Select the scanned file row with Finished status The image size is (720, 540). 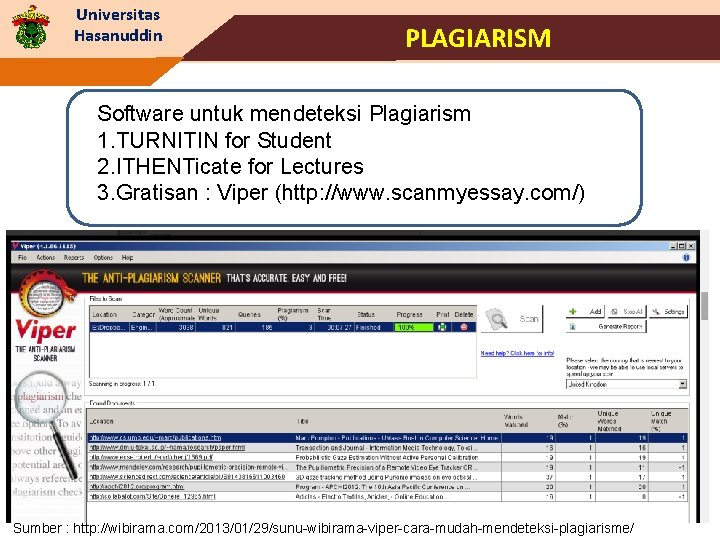tap(282, 327)
